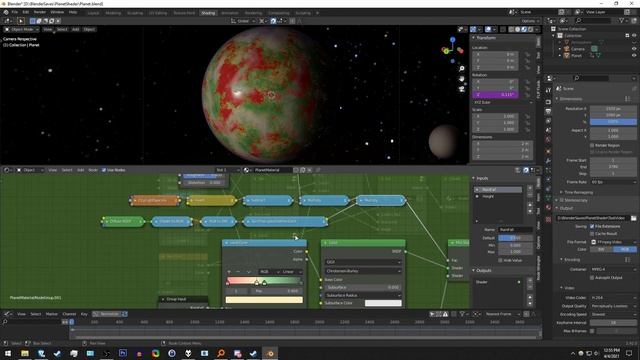Expand the Time Remapping panel
This screenshot has height=360, width=640.
tap(578, 192)
